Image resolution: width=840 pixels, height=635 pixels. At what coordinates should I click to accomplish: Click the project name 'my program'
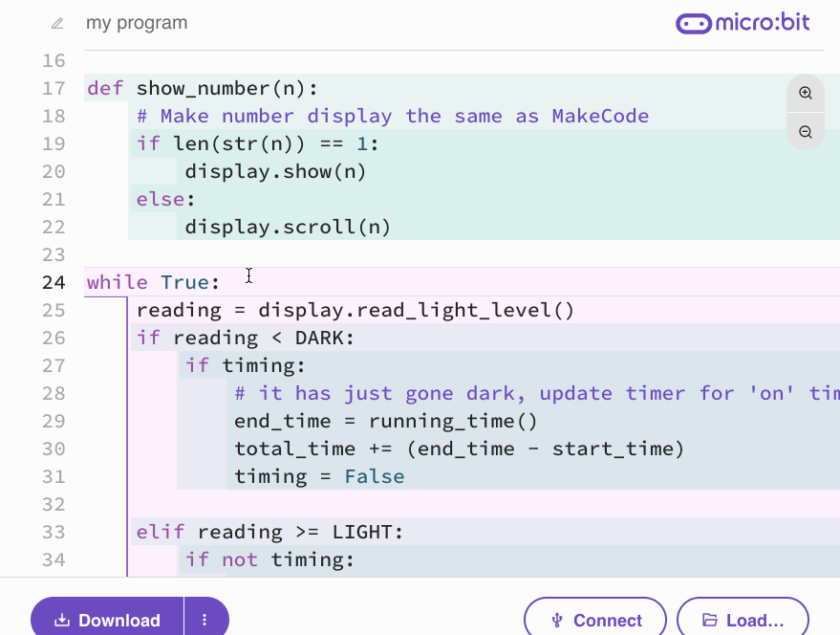(x=137, y=22)
